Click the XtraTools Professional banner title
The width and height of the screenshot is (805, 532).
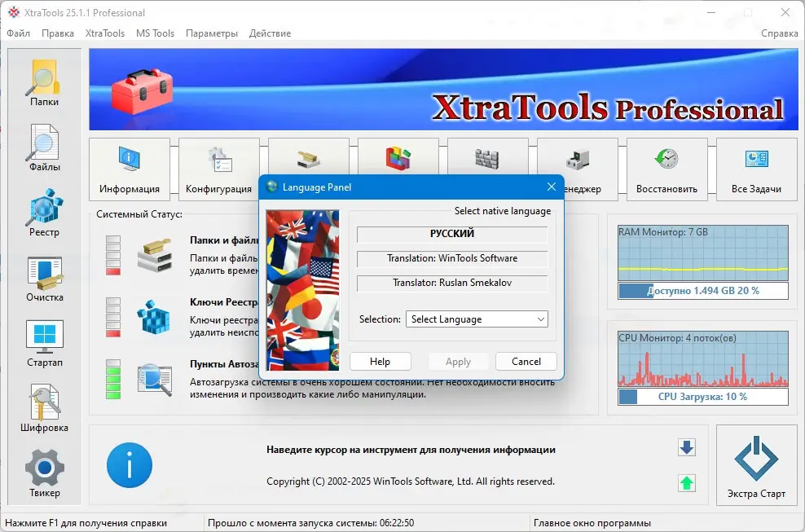pyautogui.click(x=608, y=108)
